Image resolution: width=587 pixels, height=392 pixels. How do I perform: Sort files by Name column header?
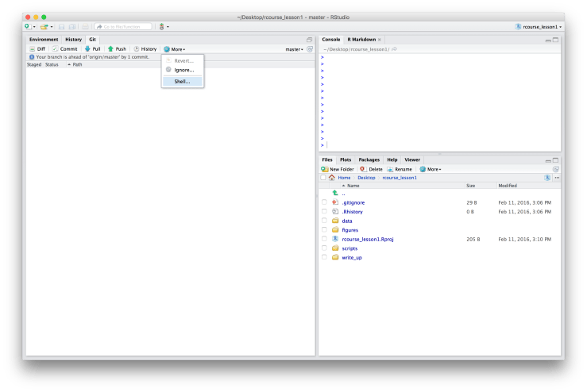pyautogui.click(x=351, y=186)
